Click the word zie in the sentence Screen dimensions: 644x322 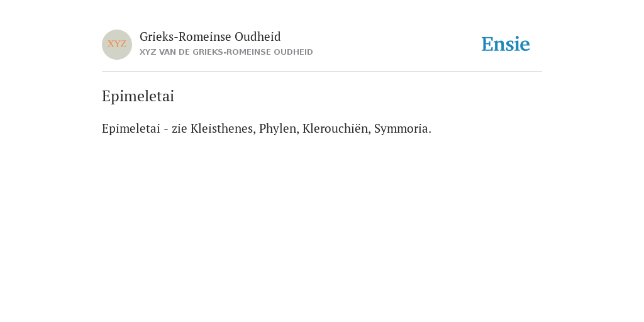[179, 128]
